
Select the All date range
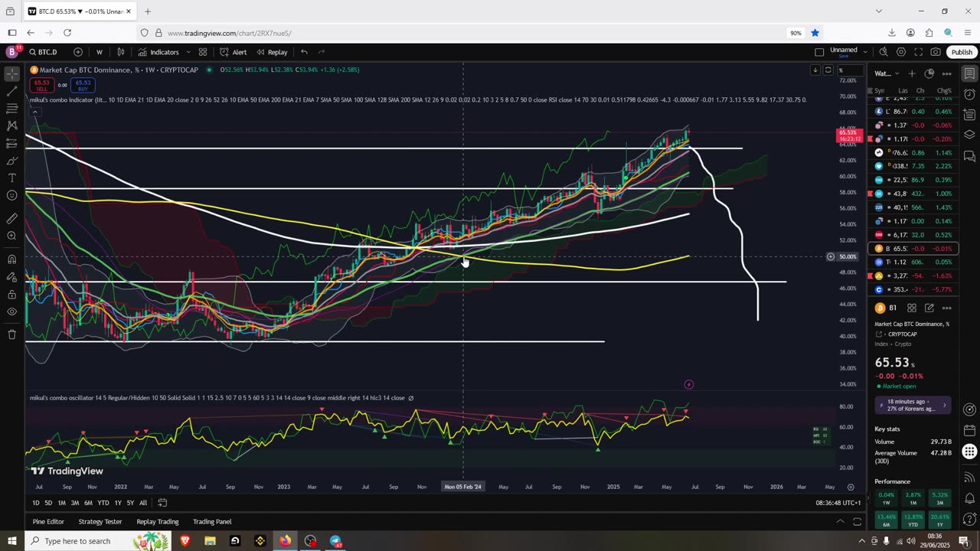[143, 503]
